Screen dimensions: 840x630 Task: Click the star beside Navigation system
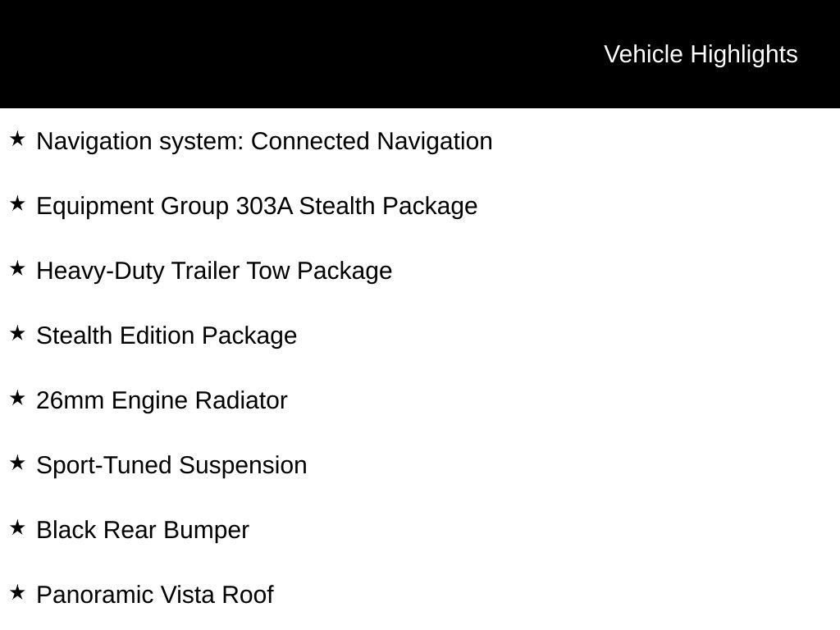(x=17, y=139)
